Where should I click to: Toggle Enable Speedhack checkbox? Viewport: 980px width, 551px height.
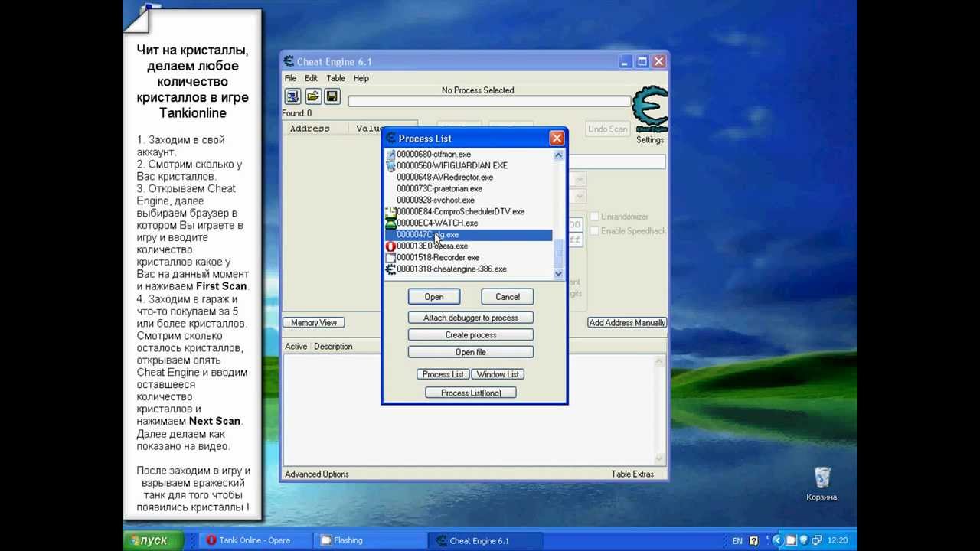594,230
